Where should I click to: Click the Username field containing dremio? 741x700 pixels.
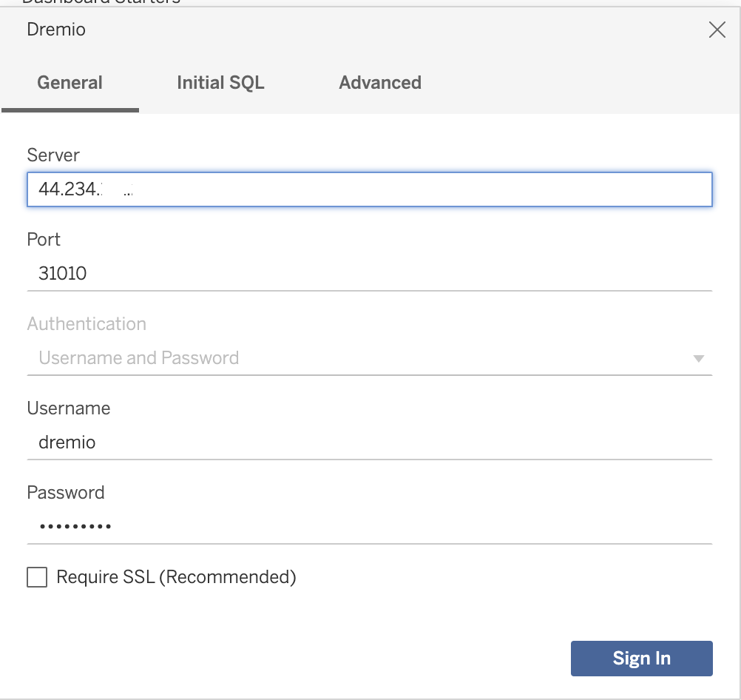coord(370,442)
